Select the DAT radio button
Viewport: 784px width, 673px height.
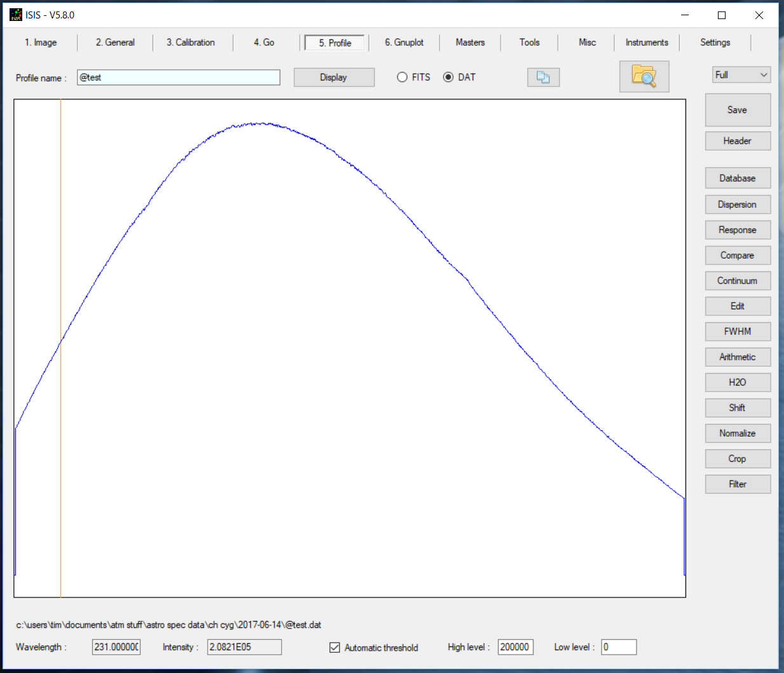(449, 77)
